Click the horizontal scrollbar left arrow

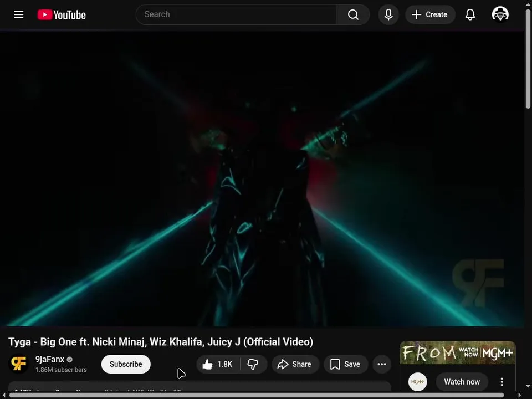click(4, 395)
